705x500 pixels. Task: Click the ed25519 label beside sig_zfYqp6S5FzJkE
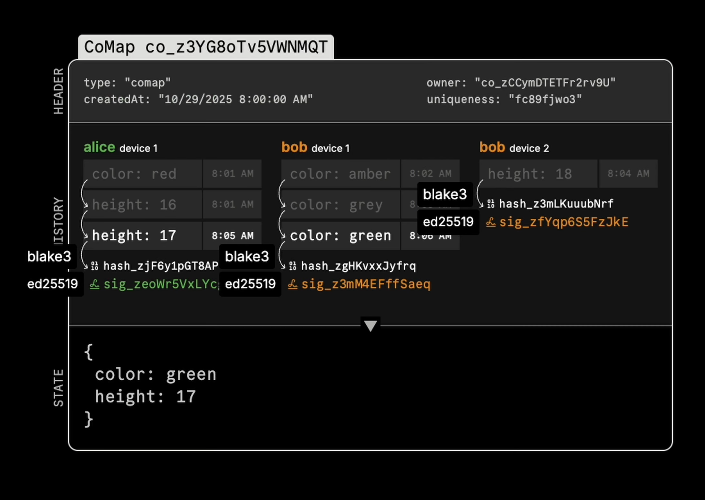click(x=448, y=222)
